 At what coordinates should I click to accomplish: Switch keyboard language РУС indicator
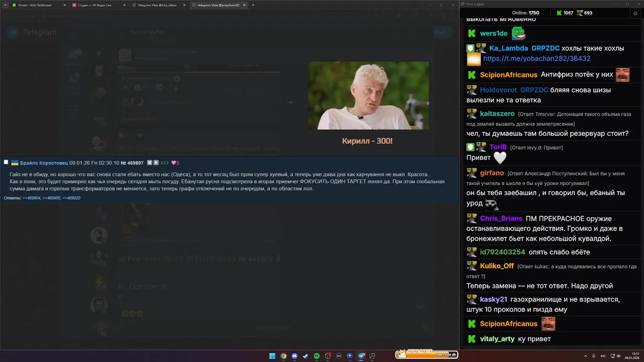603,356
